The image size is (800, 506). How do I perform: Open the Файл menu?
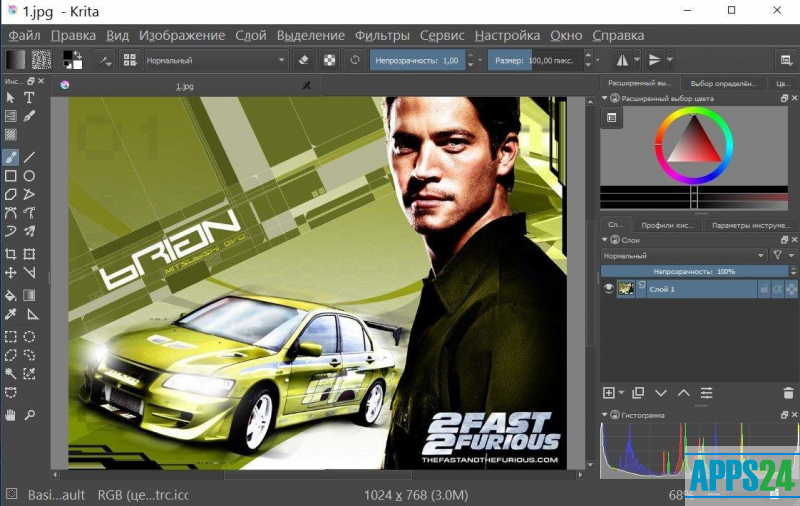coord(24,35)
